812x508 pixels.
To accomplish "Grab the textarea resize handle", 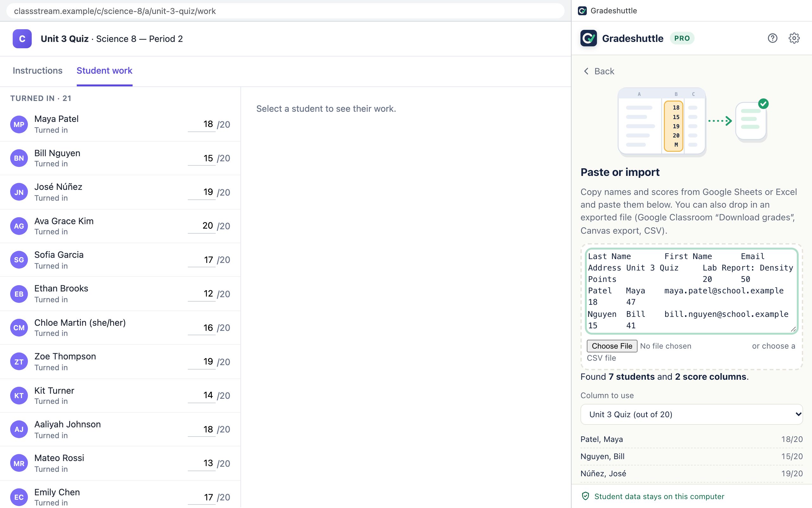I will [x=793, y=329].
